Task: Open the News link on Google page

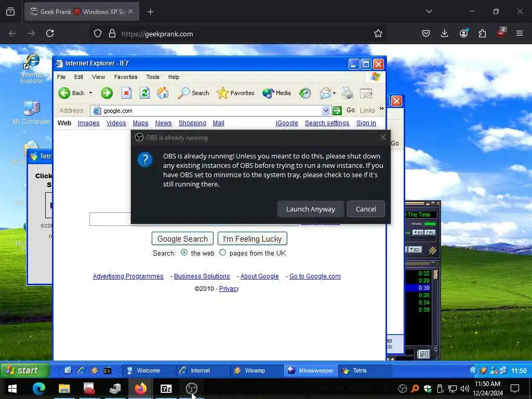Action: coord(163,123)
